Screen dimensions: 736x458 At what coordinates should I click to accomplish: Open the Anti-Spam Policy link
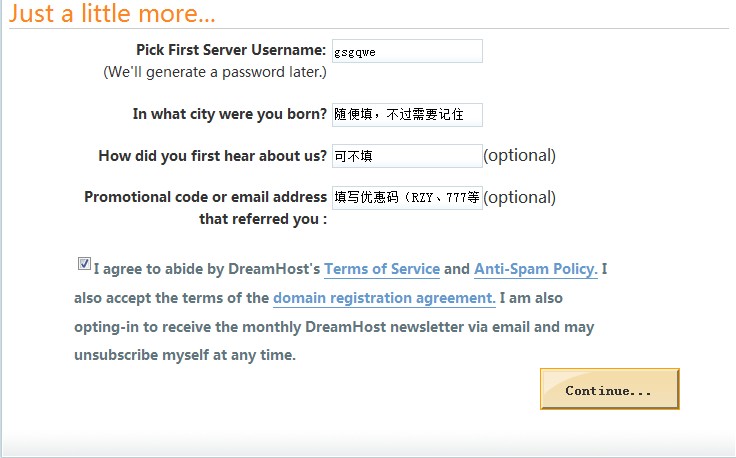(x=536, y=269)
